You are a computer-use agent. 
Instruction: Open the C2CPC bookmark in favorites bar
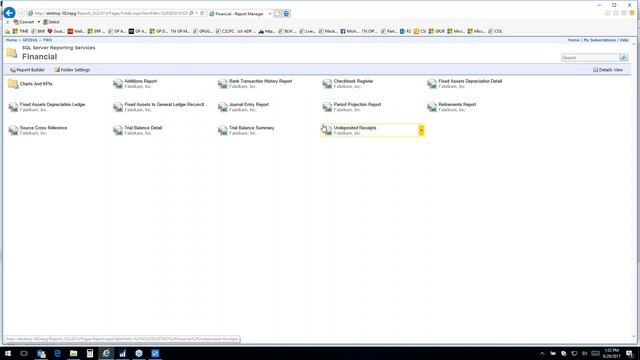click(x=225, y=31)
